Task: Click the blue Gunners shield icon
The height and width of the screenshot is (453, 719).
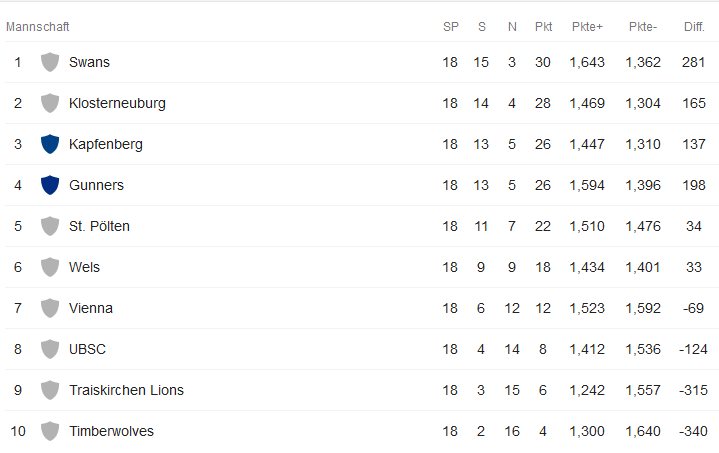Action: point(50,185)
